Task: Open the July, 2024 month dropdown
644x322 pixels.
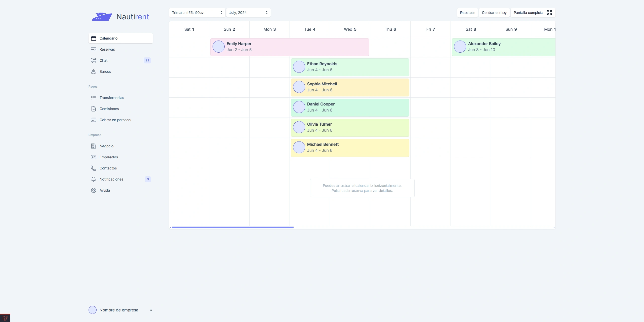Action: (x=248, y=13)
